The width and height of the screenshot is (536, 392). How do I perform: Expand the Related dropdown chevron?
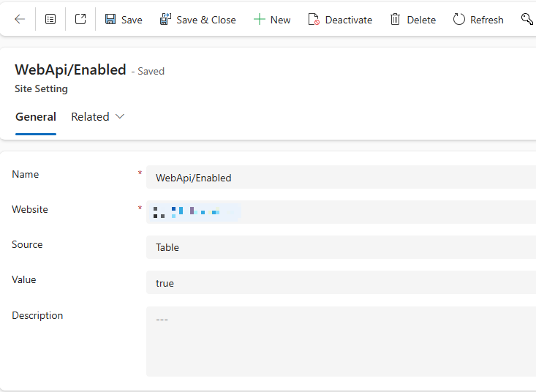coord(120,117)
